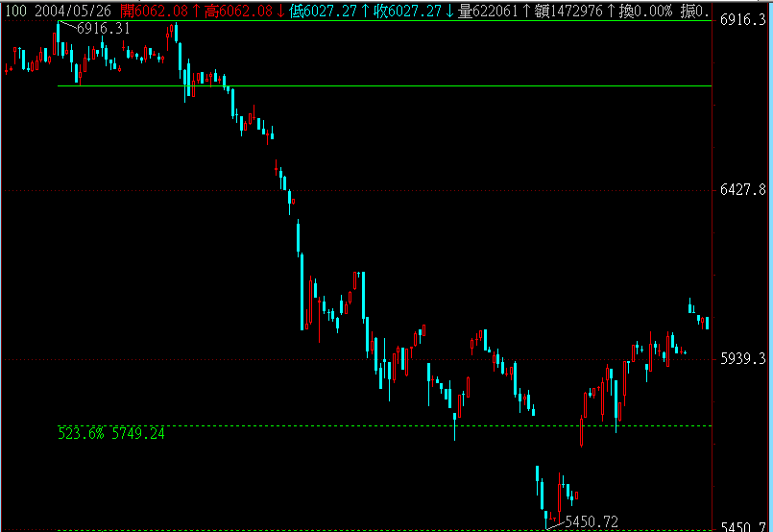
Task: Click the volume value 622061
Action: coord(495,11)
